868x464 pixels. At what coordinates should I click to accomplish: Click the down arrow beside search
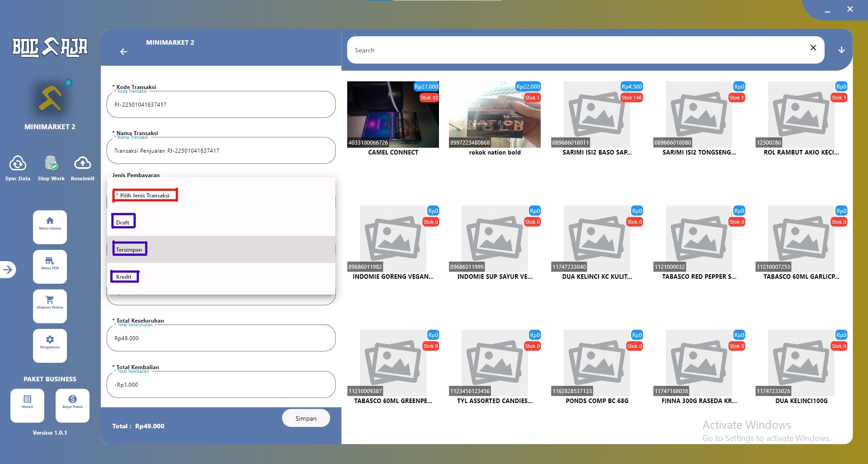(x=841, y=50)
